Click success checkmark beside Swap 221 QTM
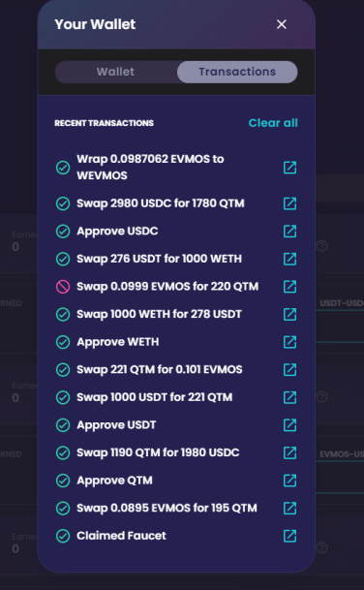Viewport: 364px width, 590px height. [63, 370]
